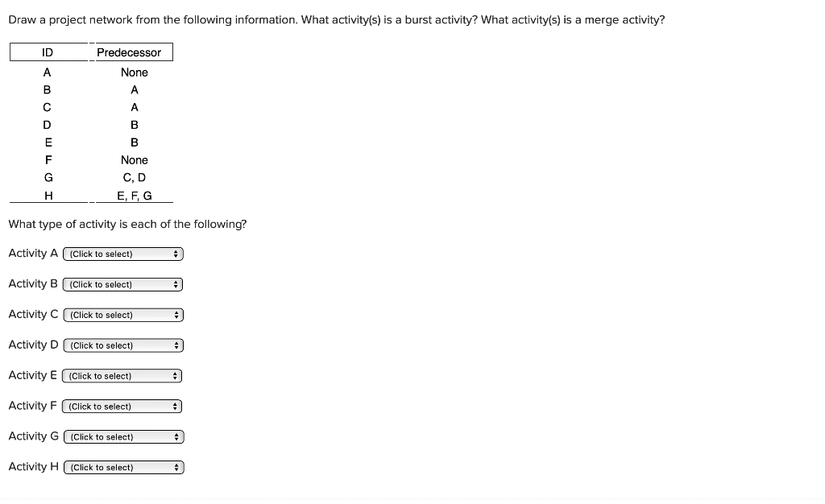Click the up-down arrow icon on Activity E selector
The width and height of the screenshot is (825, 504).
pyautogui.click(x=174, y=375)
